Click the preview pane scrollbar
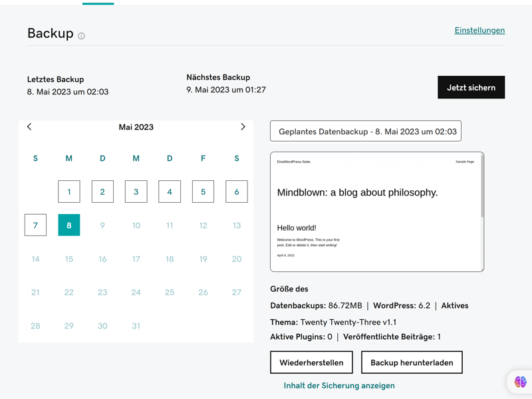532x399 pixels. [482, 193]
